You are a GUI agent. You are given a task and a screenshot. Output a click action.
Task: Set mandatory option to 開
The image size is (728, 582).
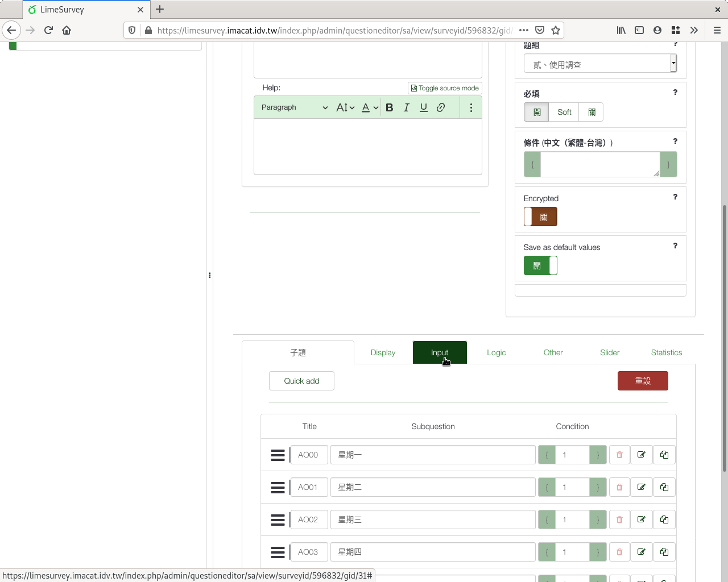pos(536,112)
